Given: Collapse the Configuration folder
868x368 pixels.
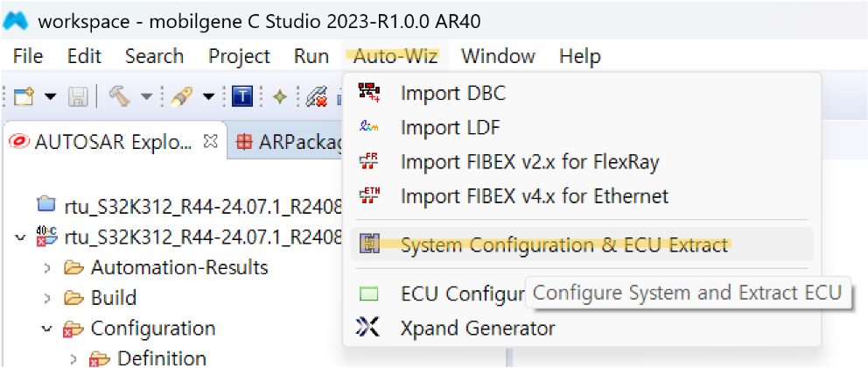Looking at the screenshot, I should (x=47, y=328).
